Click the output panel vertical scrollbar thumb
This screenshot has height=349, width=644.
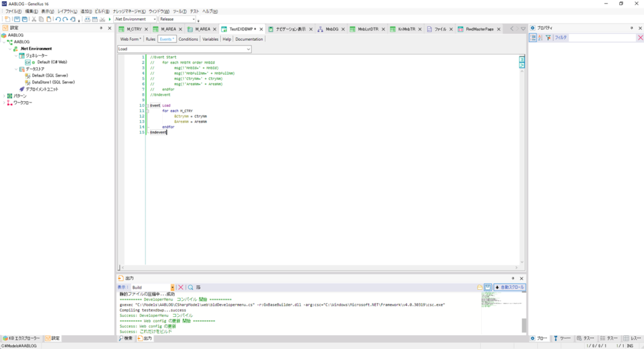tap(524, 325)
